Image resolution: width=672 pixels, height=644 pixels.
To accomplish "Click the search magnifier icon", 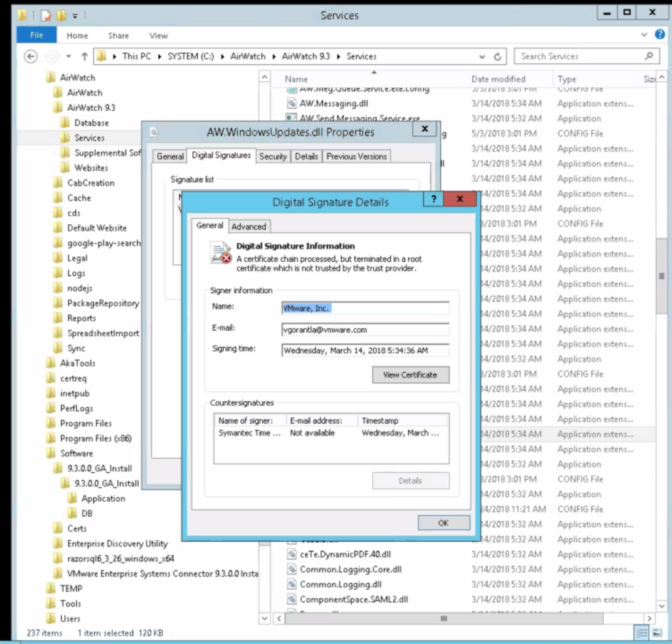I will [x=649, y=56].
